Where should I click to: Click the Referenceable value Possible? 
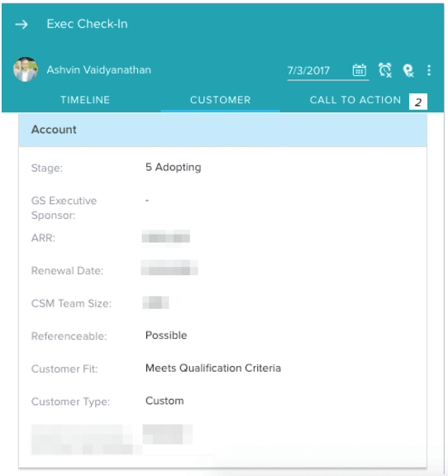166,336
